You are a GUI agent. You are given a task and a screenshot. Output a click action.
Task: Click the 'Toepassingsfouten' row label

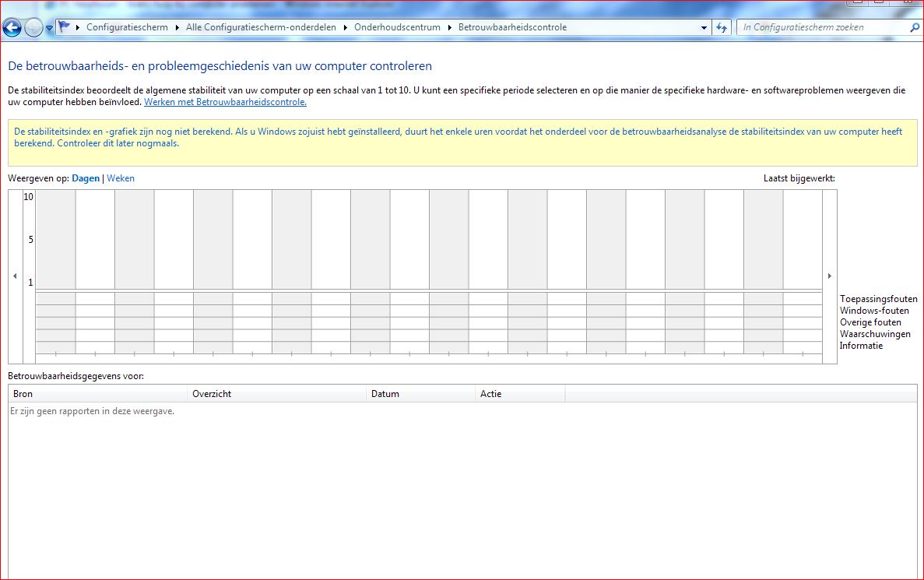click(x=878, y=299)
